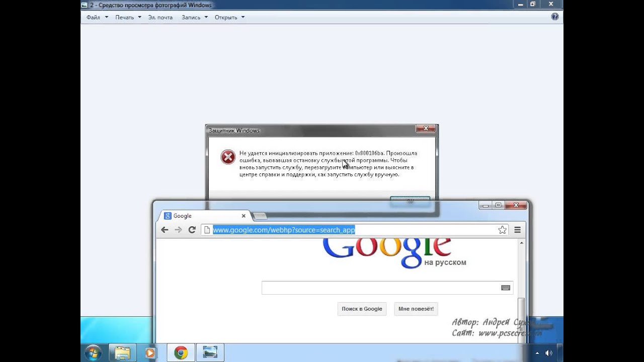
Task: Open the Файл menu in Photo Viewer
Action: tap(97, 17)
